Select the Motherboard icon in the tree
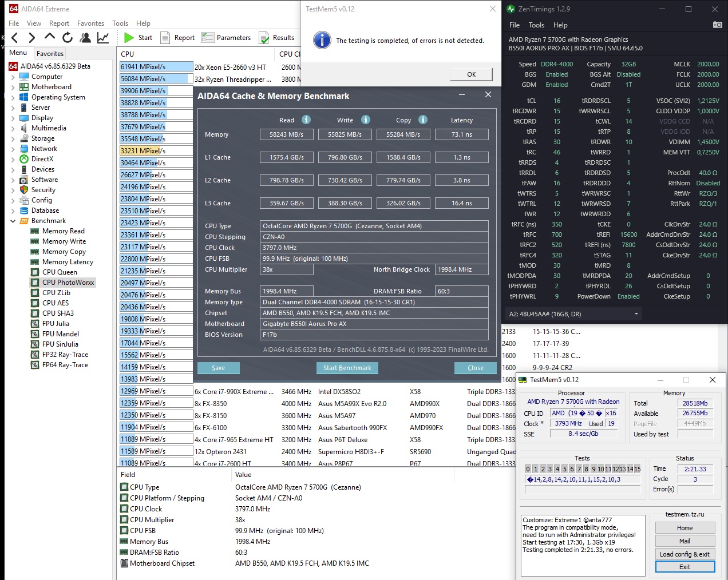The width and height of the screenshot is (728, 580). click(24, 86)
